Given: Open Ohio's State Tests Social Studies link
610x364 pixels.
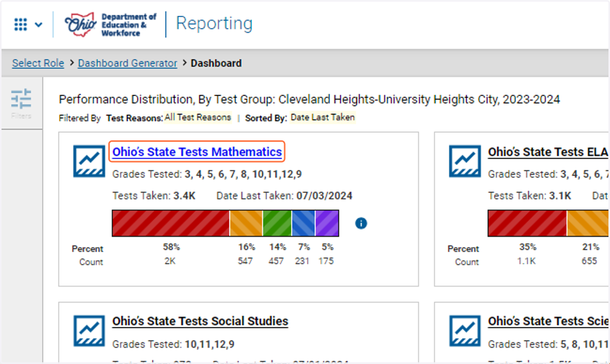Looking at the screenshot, I should click(x=200, y=321).
